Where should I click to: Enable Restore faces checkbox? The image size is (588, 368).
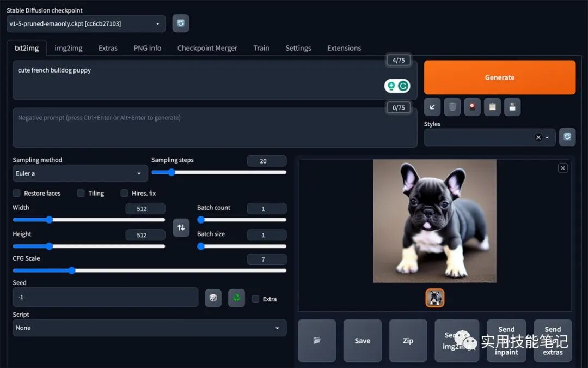pyautogui.click(x=16, y=193)
